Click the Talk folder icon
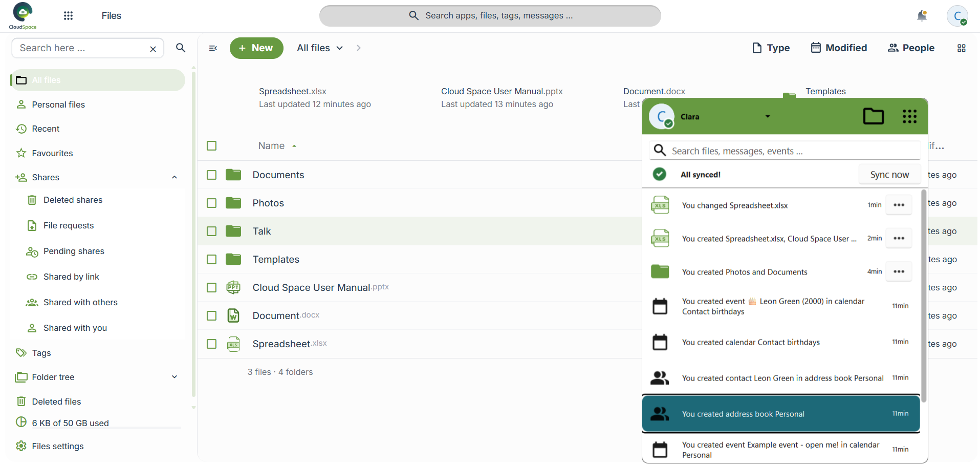Screen dimensions: 980x464 (x=233, y=231)
